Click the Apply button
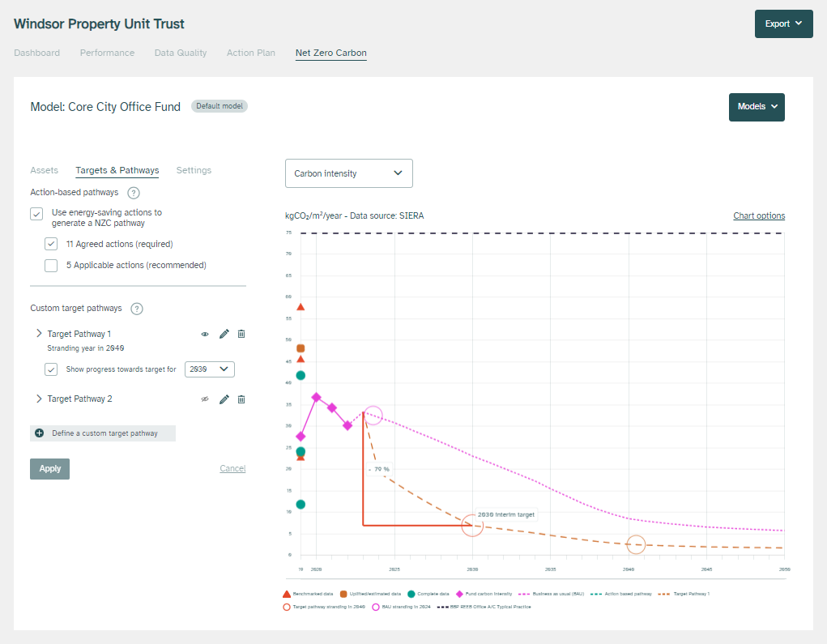 click(49, 468)
